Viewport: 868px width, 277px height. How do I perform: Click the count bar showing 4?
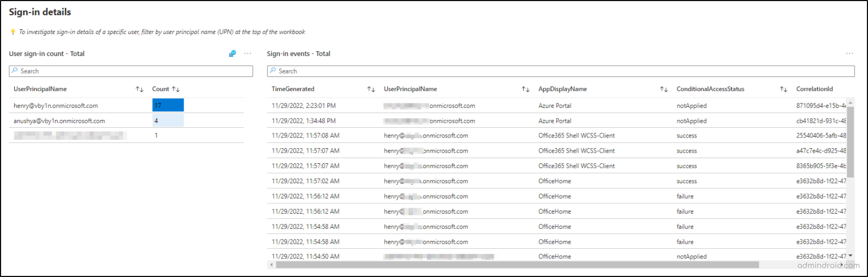click(168, 120)
